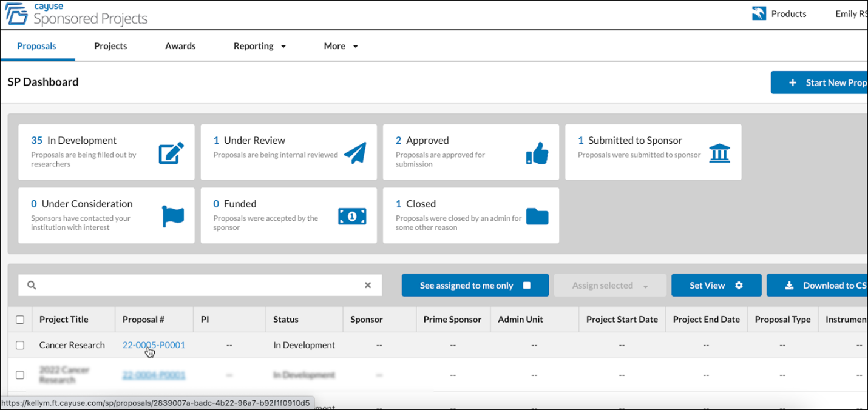
Task: Open the 1 Closed card
Action: pos(470,215)
